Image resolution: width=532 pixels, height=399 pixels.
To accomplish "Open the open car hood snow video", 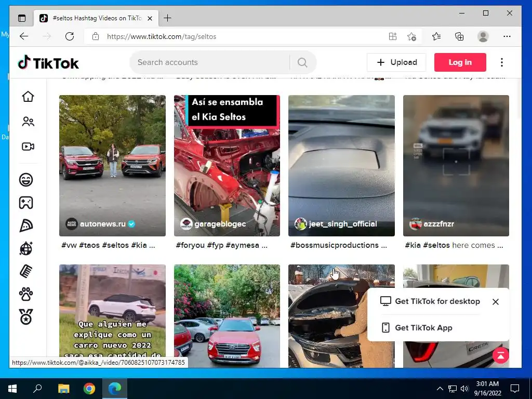I will [341, 316].
